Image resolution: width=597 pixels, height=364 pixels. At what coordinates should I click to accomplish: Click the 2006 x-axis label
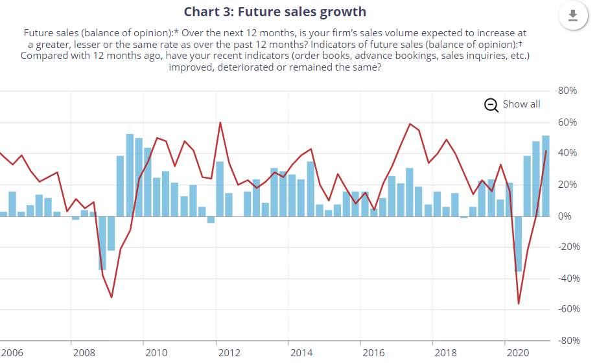(x=12, y=353)
